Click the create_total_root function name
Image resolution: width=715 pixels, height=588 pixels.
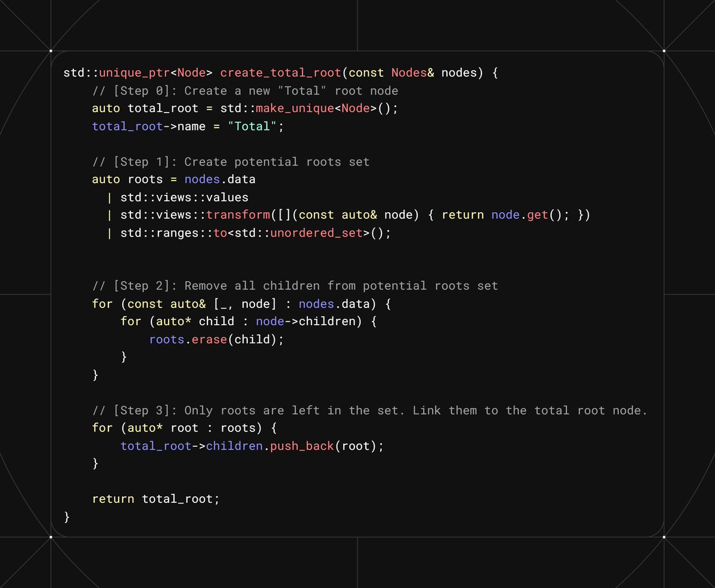(280, 73)
